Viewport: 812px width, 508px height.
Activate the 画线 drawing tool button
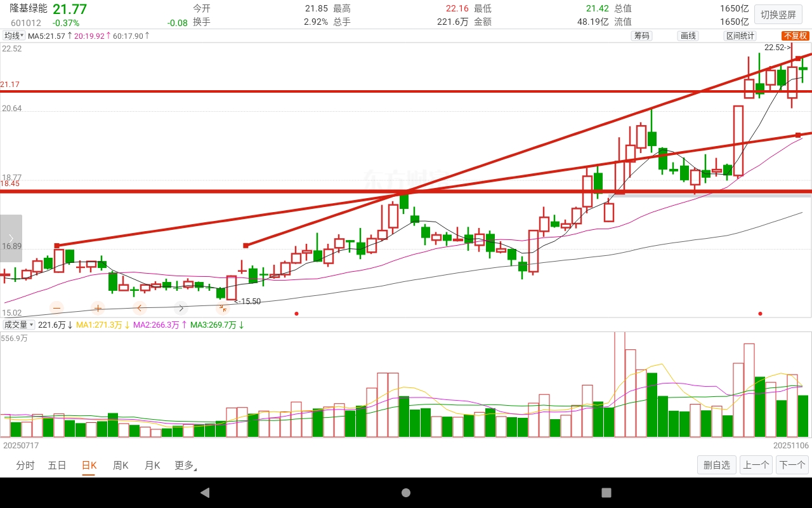[688, 36]
